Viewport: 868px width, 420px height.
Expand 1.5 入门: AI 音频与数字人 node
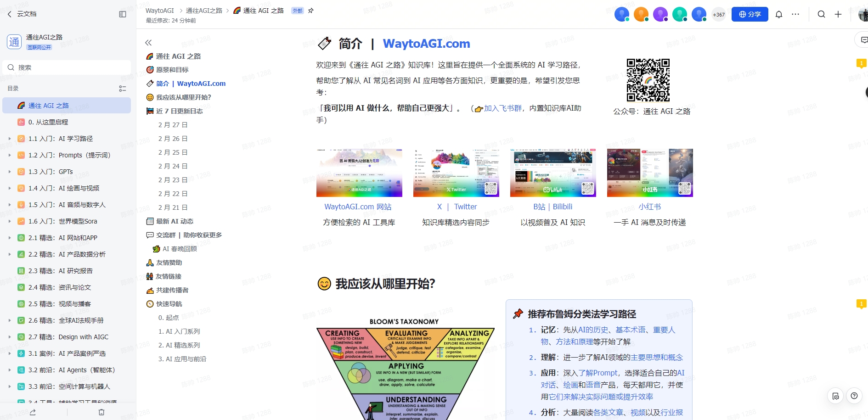pyautogui.click(x=10, y=205)
